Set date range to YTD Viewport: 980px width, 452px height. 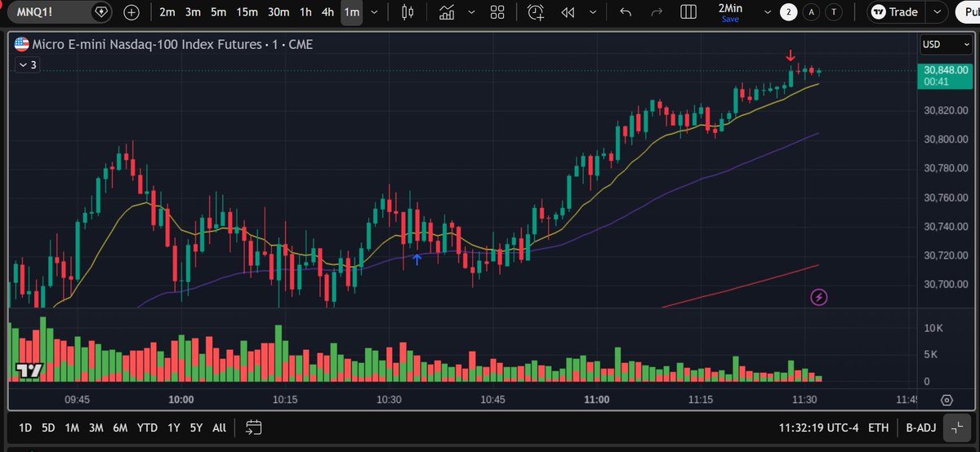(148, 428)
